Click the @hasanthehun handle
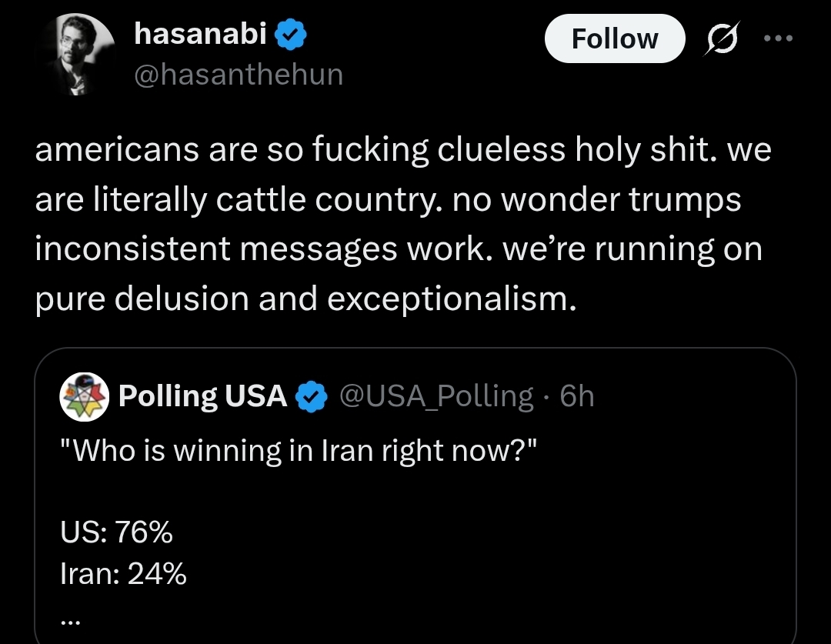The width and height of the screenshot is (831, 644). coord(239,74)
